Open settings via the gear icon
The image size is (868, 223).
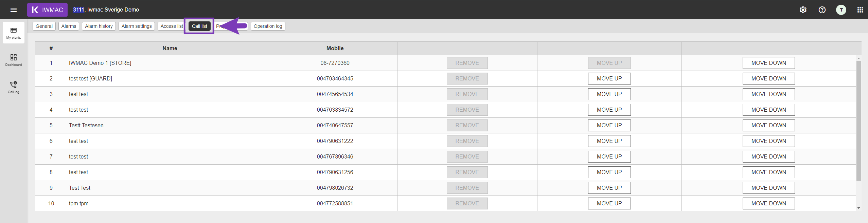[x=803, y=10]
